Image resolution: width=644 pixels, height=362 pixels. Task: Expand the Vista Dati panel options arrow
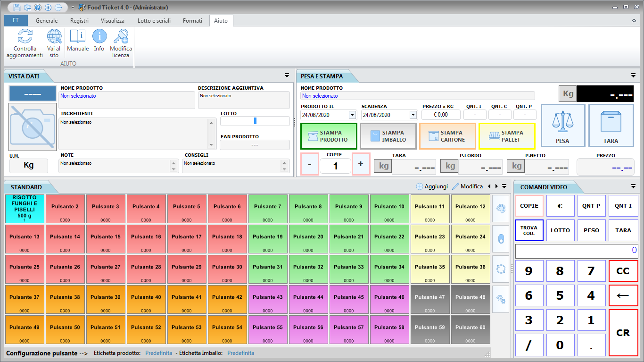point(287,76)
